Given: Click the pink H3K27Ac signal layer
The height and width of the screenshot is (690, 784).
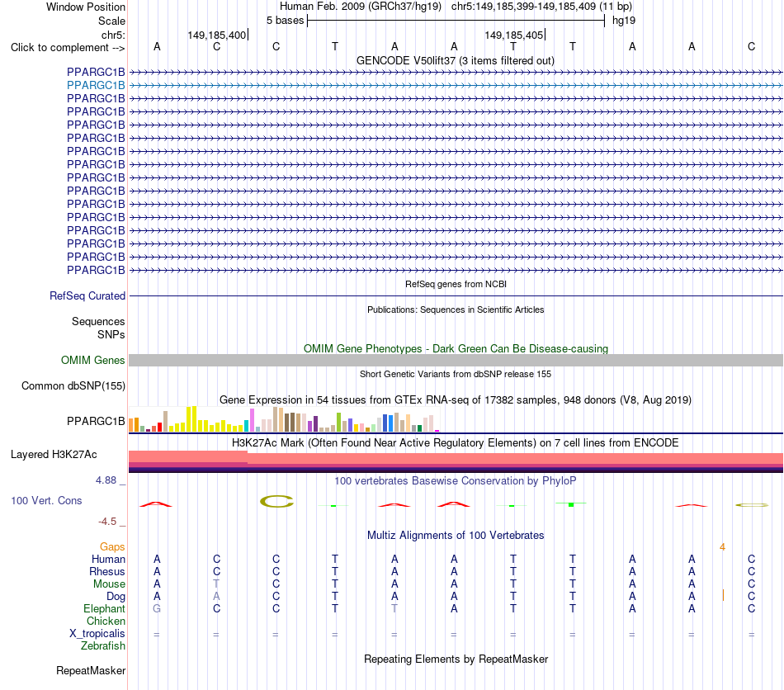Looking at the screenshot, I should coord(456,458).
